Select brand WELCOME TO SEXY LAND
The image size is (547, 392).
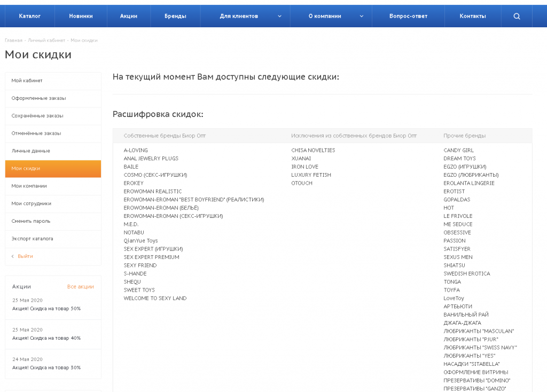click(x=155, y=299)
